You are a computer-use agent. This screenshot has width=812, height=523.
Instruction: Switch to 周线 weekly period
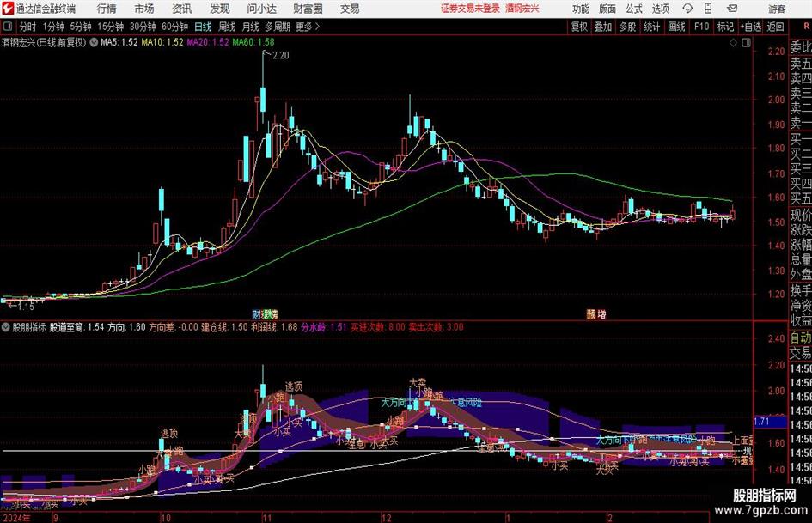point(226,27)
